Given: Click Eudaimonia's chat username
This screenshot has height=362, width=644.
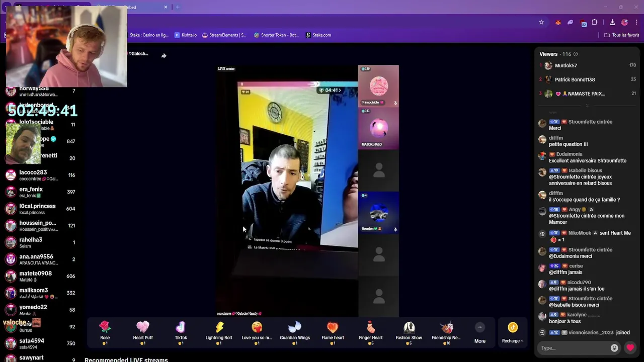Looking at the screenshot, I should 570,154.
